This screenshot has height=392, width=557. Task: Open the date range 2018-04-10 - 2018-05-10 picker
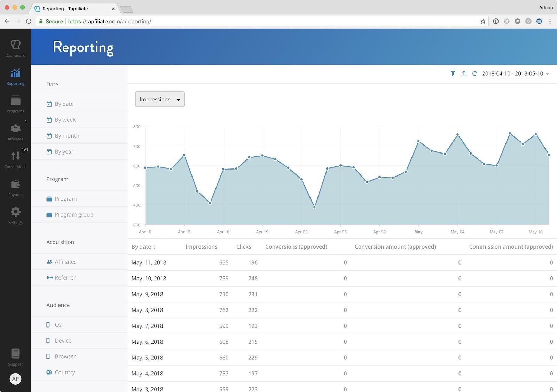(x=515, y=73)
